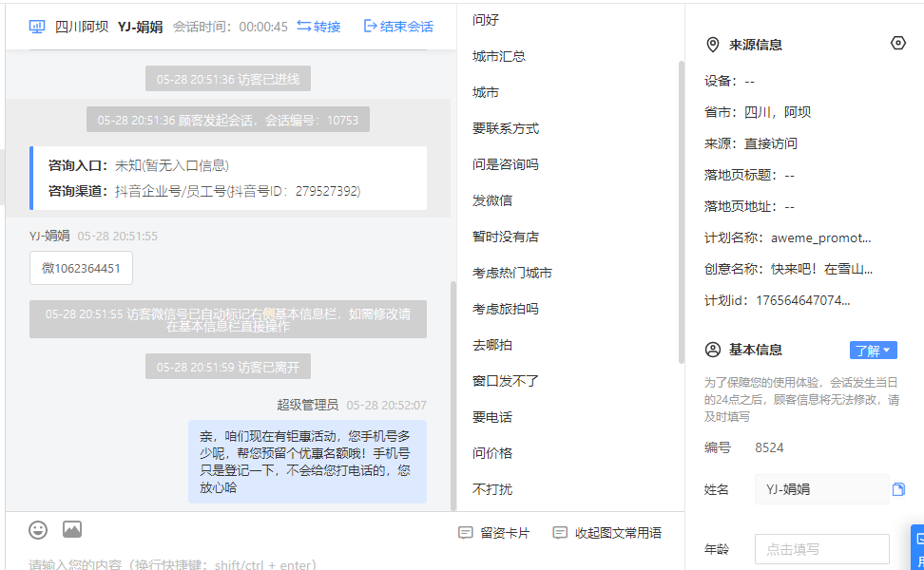This screenshot has height=570, width=924.
Task: Select the 不打扰 quick reply
Action: [492, 489]
